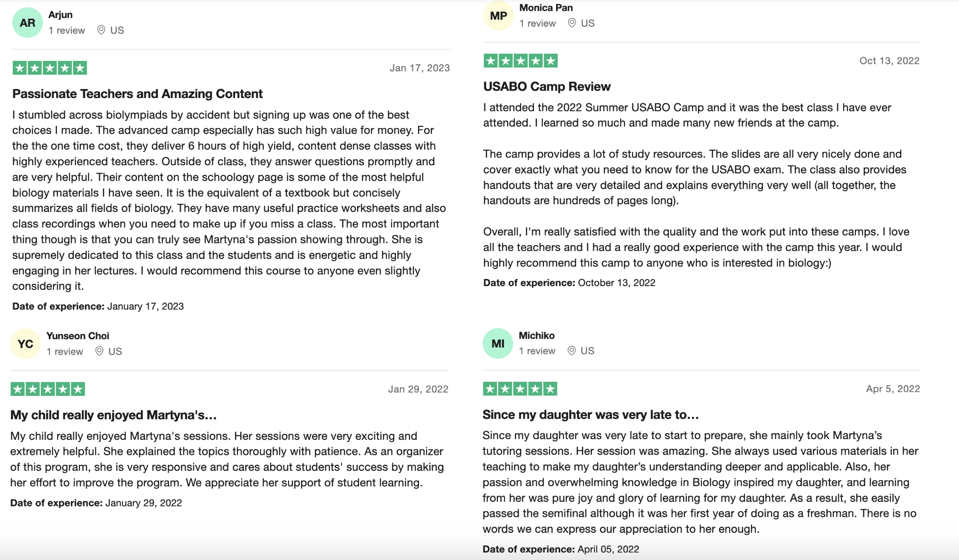Viewport: 959px width, 560px height.
Task: Open the Arjun reviewer profile name
Action: coord(61,15)
